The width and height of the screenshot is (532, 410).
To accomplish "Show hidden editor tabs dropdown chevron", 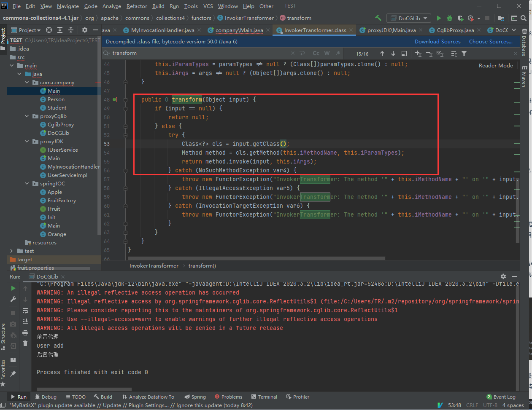I will coord(513,30).
